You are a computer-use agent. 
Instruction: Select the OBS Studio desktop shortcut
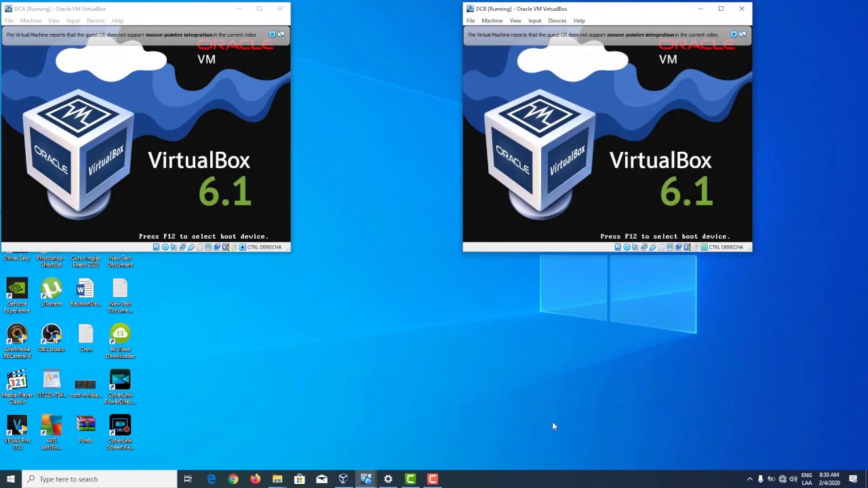[52, 338]
